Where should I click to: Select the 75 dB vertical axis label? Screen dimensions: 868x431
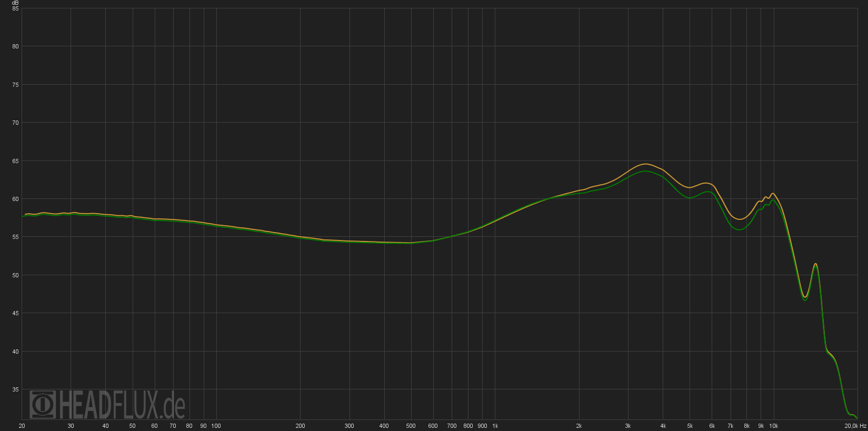(15, 85)
